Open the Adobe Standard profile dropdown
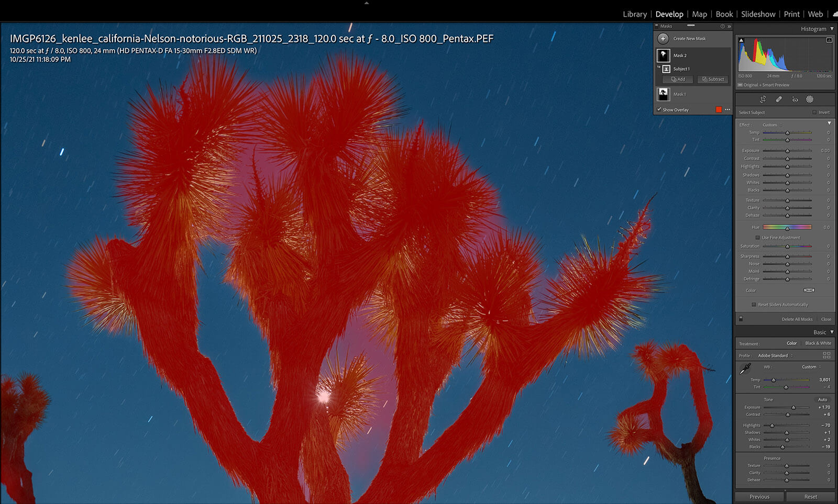Image resolution: width=838 pixels, height=504 pixels. [x=775, y=355]
